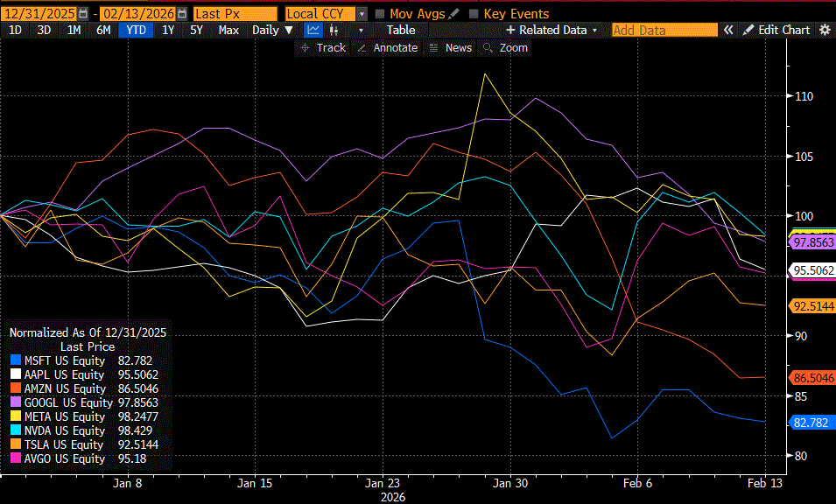Switch to the candlestick chart icon
The height and width of the screenshot is (504, 836).
point(334,30)
